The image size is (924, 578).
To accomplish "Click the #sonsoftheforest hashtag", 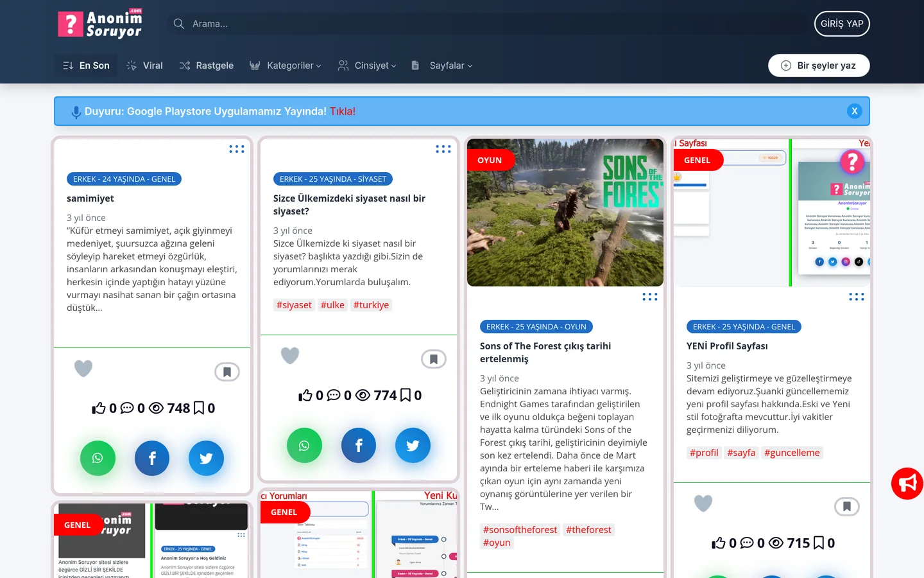I will 520,530.
